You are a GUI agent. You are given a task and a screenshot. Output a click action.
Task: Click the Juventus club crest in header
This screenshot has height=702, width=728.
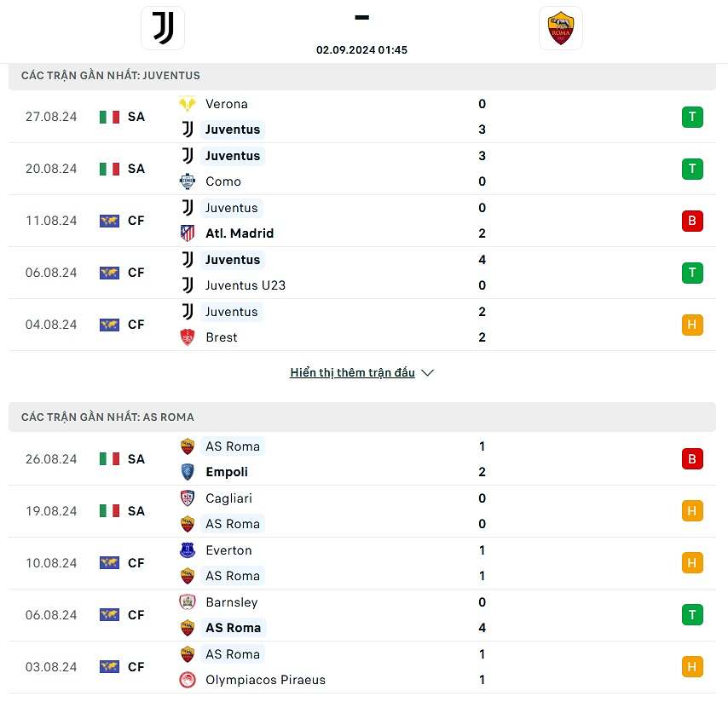click(x=163, y=28)
